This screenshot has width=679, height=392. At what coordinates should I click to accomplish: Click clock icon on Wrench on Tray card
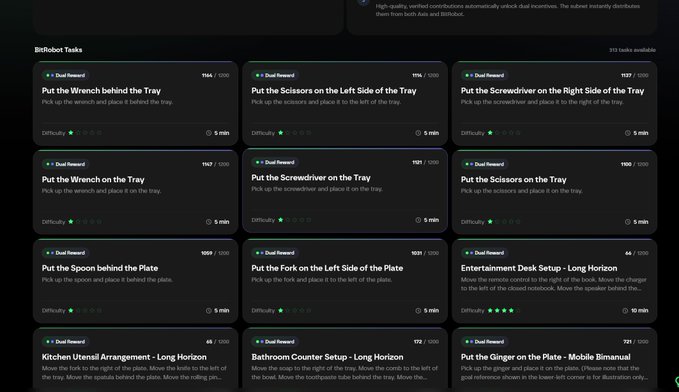(x=209, y=222)
